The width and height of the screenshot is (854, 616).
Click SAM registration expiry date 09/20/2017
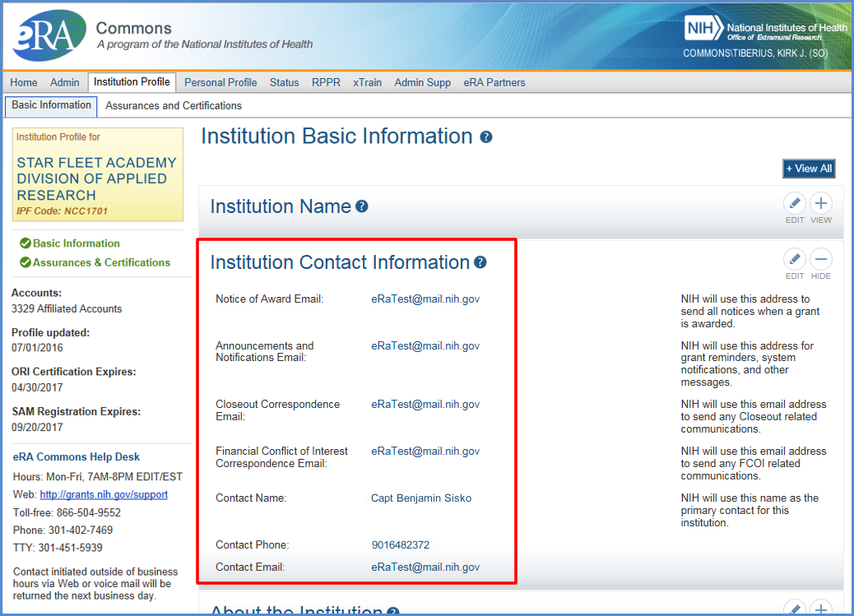[37, 428]
